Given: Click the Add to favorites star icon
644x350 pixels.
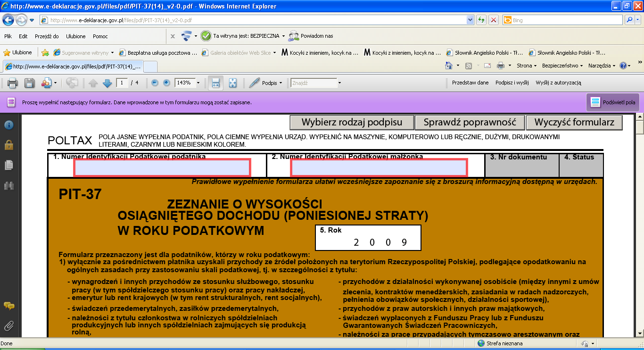Looking at the screenshot, I should [45, 52].
